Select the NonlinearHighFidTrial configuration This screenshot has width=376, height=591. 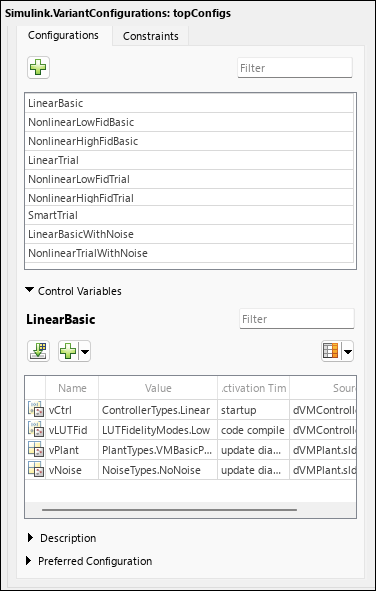click(189, 197)
